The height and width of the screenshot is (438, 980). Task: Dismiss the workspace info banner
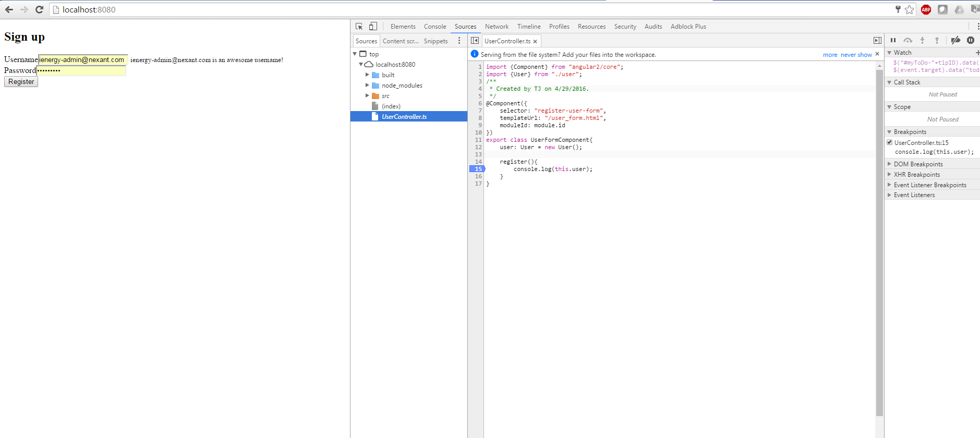point(877,54)
